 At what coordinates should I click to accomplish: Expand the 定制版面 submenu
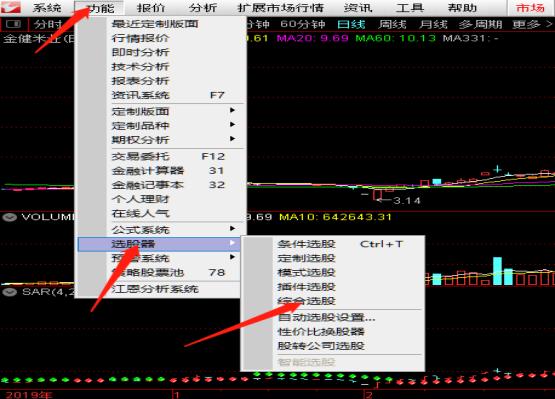pyautogui.click(x=159, y=112)
